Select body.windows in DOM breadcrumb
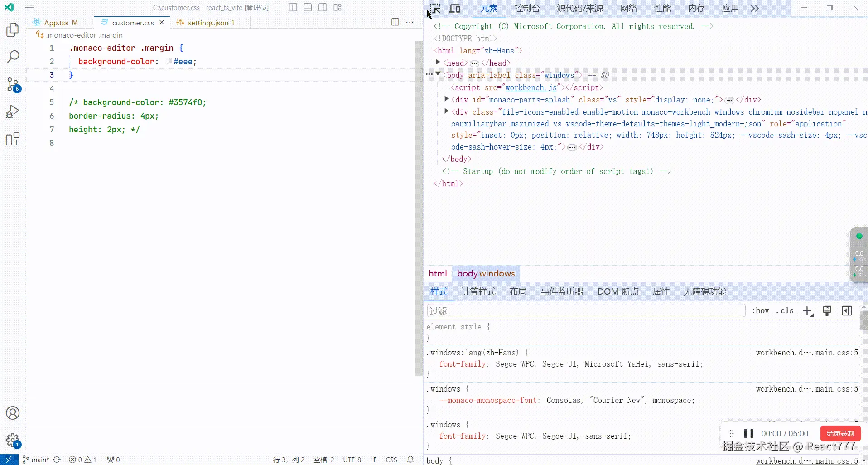The image size is (868, 465). coord(486,273)
